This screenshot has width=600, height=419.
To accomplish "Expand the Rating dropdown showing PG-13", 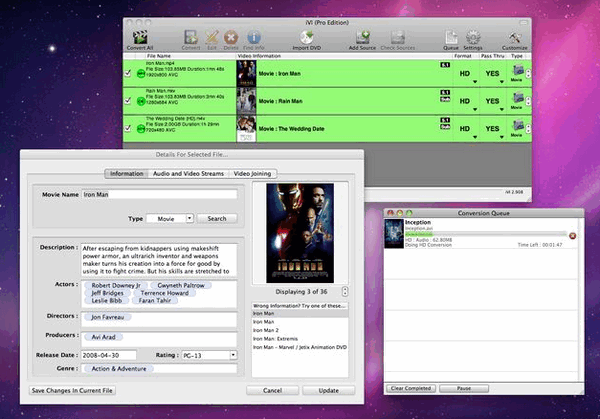I will pyautogui.click(x=209, y=354).
